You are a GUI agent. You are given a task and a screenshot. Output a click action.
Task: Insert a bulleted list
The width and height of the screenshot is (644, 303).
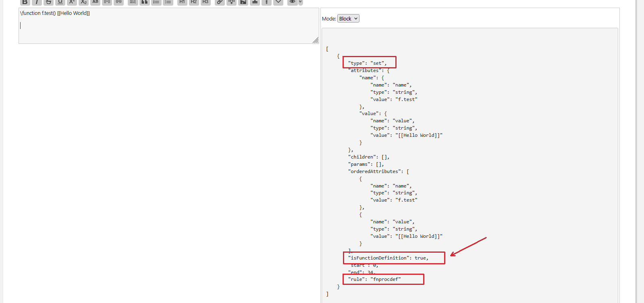tap(156, 2)
